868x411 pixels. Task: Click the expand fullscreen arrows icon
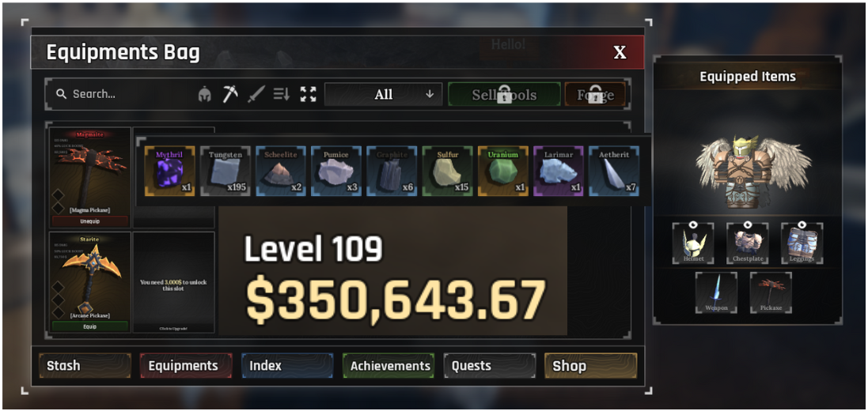tap(309, 94)
